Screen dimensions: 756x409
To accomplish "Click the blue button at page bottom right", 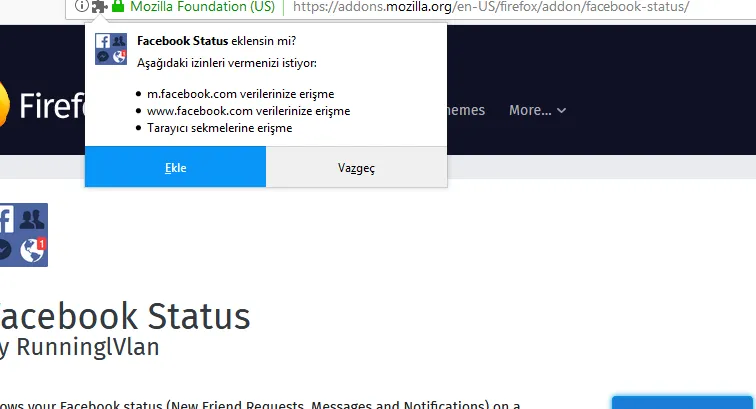I will click(x=682, y=403).
